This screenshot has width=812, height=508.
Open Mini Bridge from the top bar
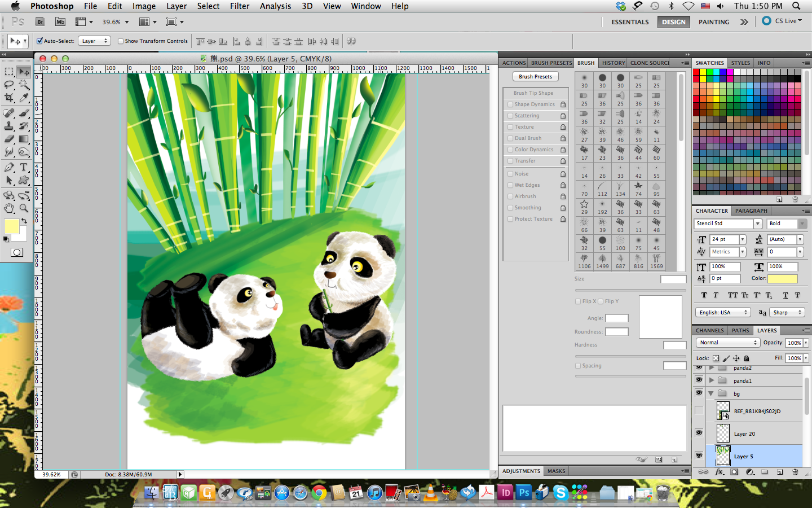[60, 22]
